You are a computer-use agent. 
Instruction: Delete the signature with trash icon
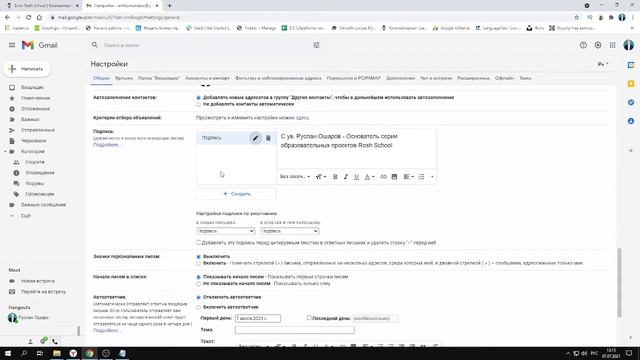[x=268, y=138]
